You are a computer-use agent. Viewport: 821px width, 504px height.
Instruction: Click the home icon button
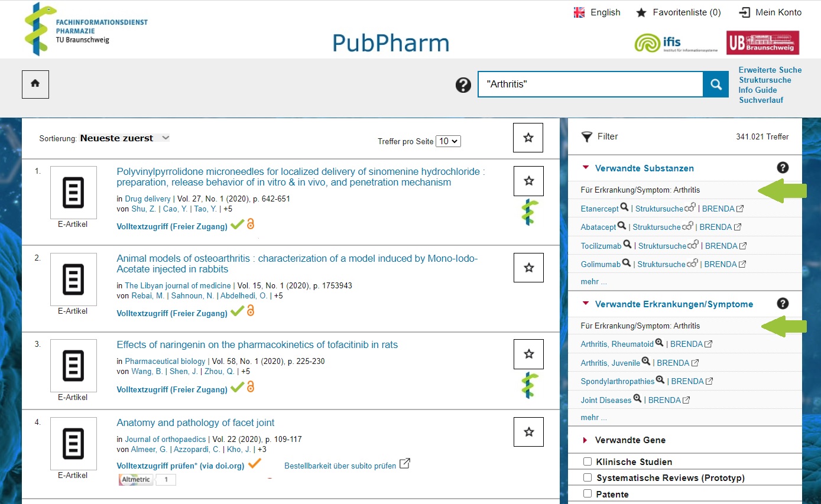pos(35,84)
